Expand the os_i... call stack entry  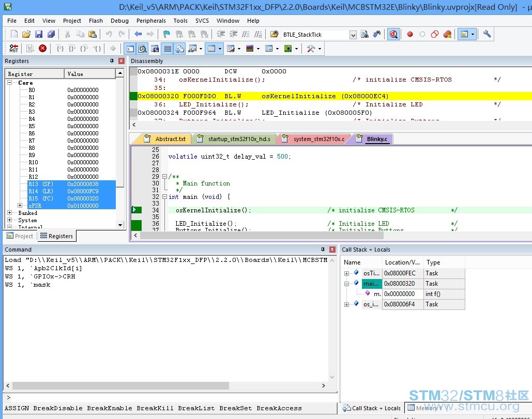pos(346,304)
